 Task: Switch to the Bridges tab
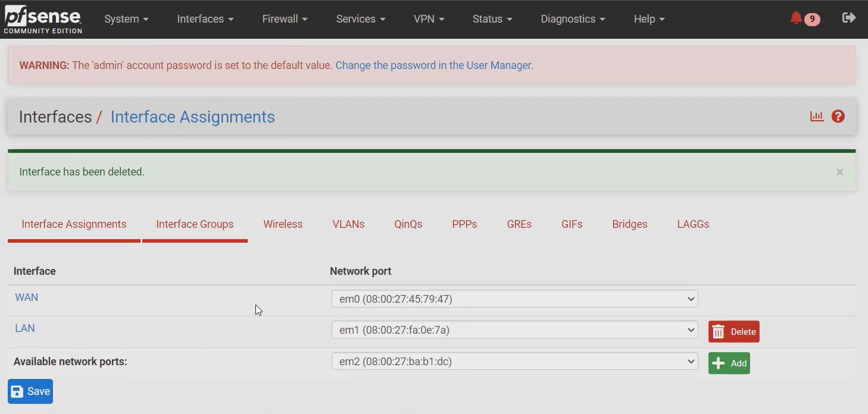[x=629, y=224]
